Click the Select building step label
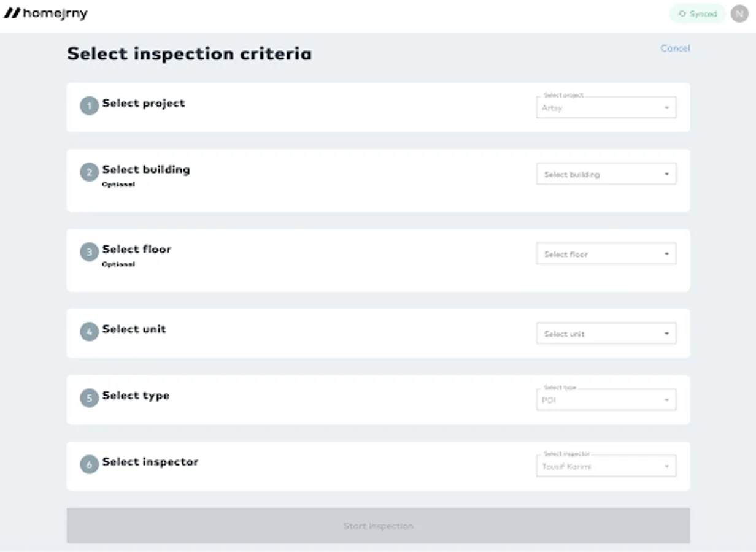Screen dimensions: 756x552 (146, 170)
